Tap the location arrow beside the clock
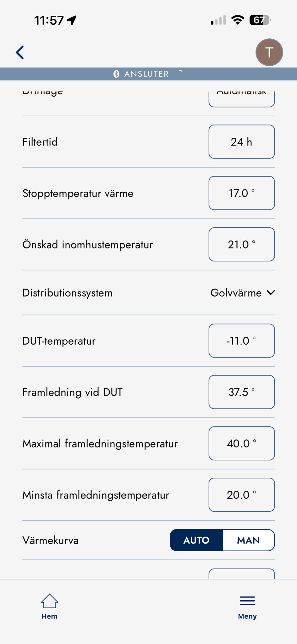This screenshot has height=644, width=297. (x=72, y=20)
